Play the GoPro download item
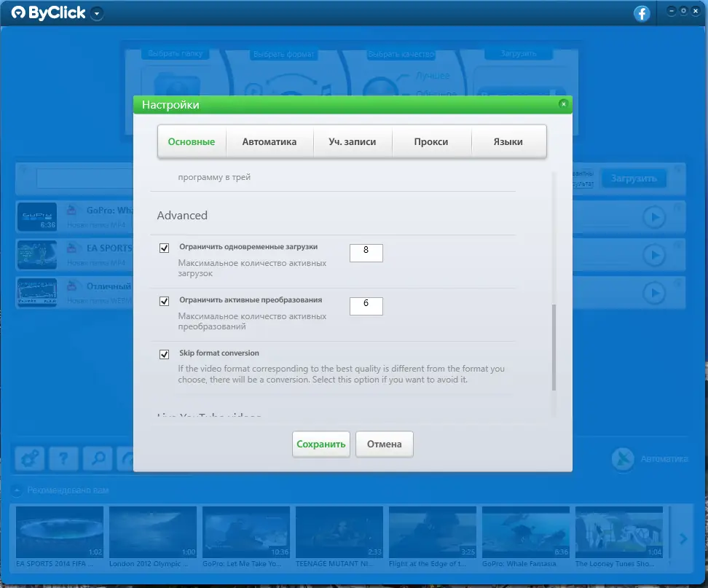 [654, 218]
